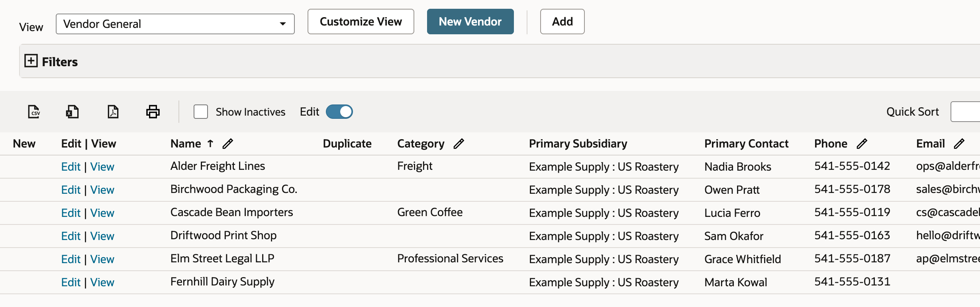
Task: View Alder Freight Lines record
Action: (102, 167)
